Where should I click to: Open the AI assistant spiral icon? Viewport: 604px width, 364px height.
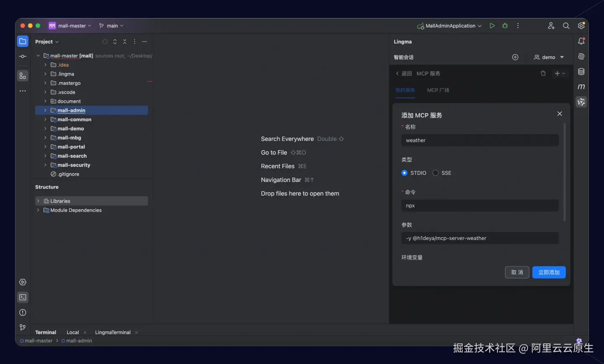(x=581, y=56)
